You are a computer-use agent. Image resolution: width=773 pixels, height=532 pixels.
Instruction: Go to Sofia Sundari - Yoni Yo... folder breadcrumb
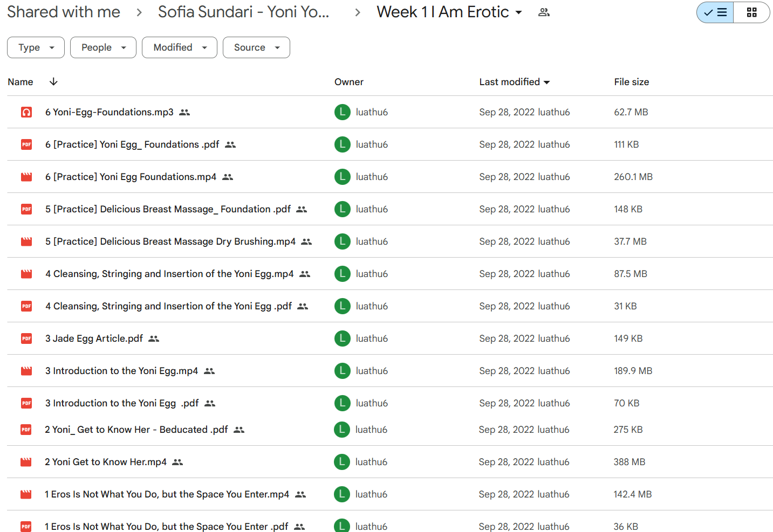[x=243, y=12]
